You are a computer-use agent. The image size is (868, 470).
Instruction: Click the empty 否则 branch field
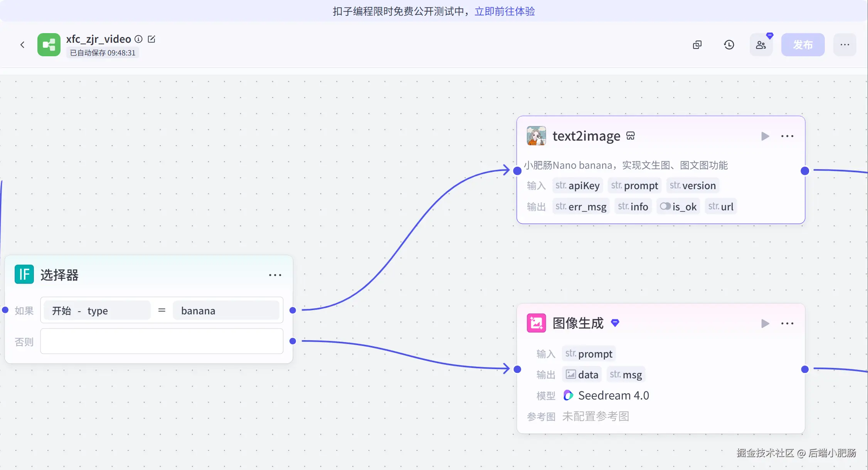tap(161, 341)
